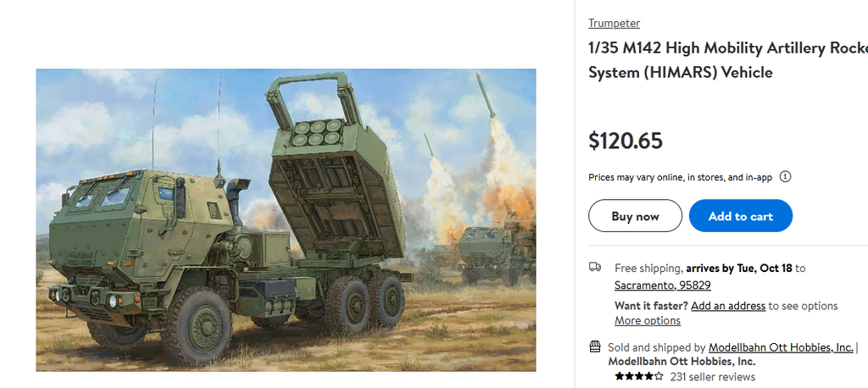Screen dimensions: 868x388
Task: Add the HIMARS model to cart
Action: pyautogui.click(x=740, y=216)
